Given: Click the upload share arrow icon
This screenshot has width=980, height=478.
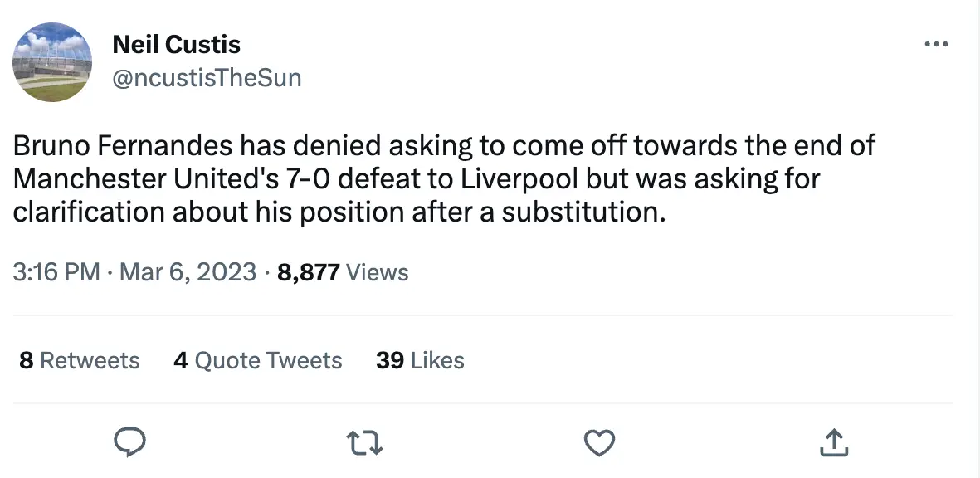Looking at the screenshot, I should 833,442.
